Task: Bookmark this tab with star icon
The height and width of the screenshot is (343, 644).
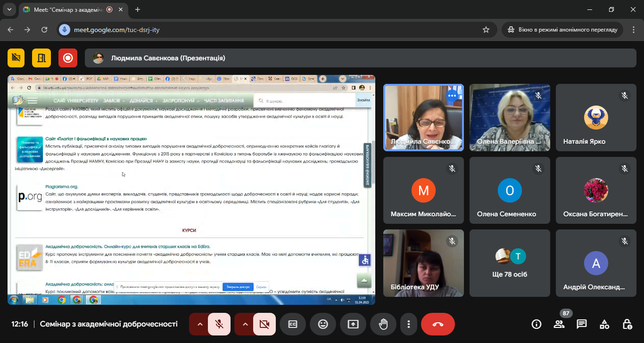Action: point(486,30)
